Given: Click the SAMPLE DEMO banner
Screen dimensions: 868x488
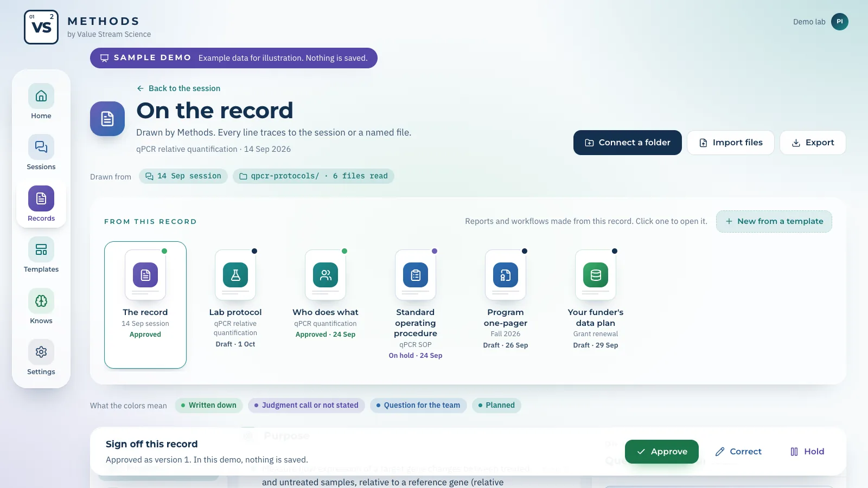Looking at the screenshot, I should point(234,58).
